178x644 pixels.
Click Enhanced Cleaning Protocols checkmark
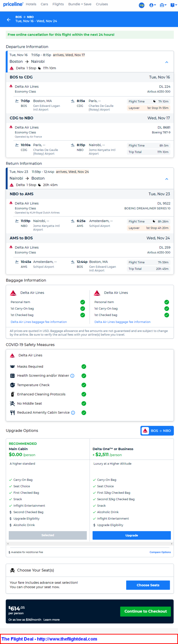(x=84, y=394)
